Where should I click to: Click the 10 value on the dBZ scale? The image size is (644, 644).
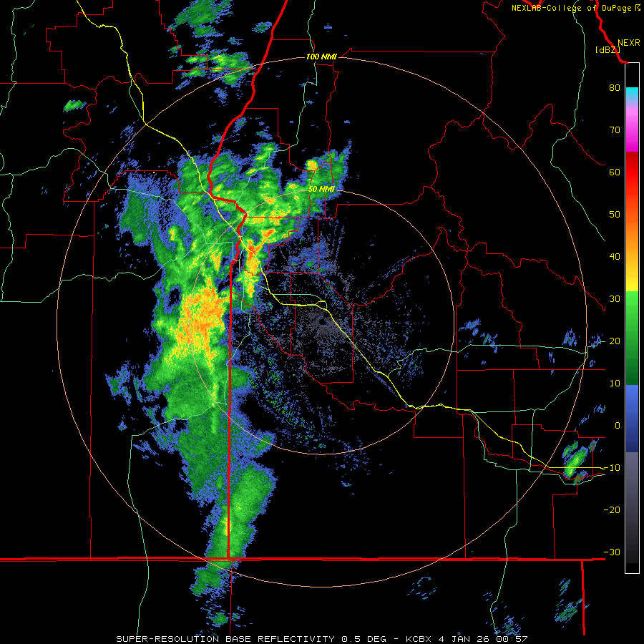click(x=615, y=384)
